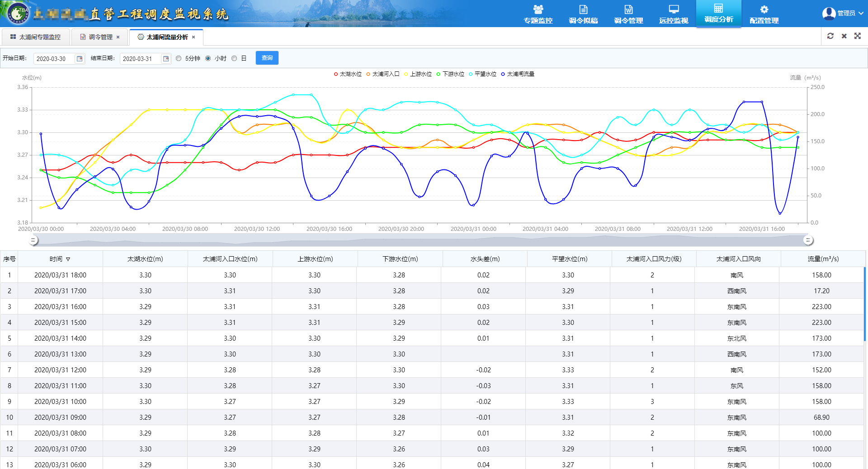868x469 pixels.
Task: Open 调令管理 icon in top navigation
Action: click(x=628, y=10)
